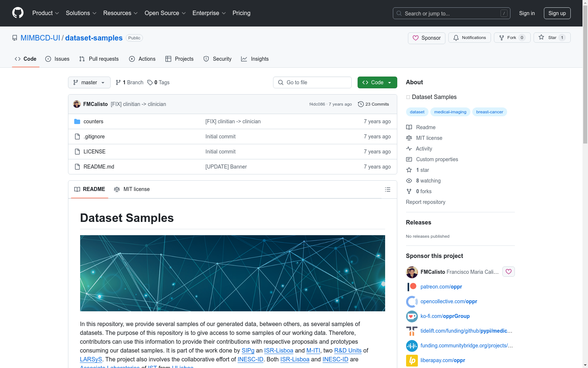Focus the Search or jump to field
The image size is (588, 368).
[x=452, y=13]
